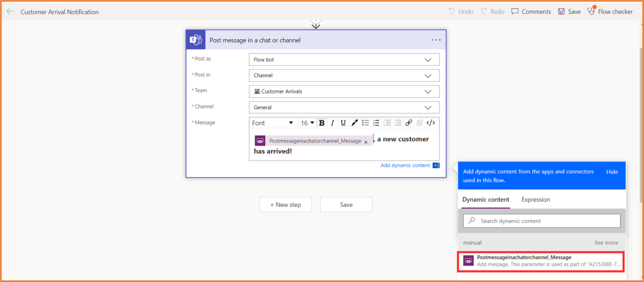Click the Search dynamic content field

[x=542, y=221]
